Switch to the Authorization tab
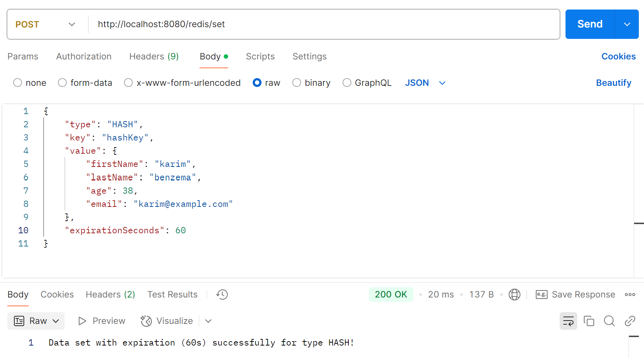The height and width of the screenshot is (358, 644). (x=84, y=56)
